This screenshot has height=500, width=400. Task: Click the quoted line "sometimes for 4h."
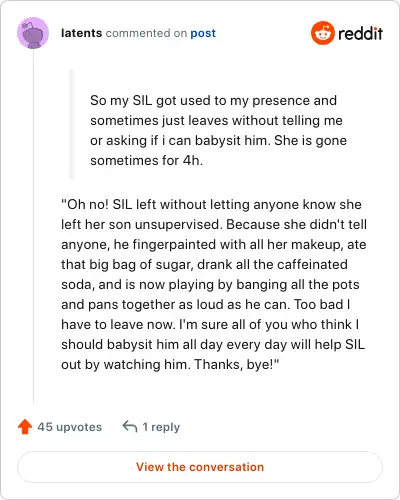coord(146,160)
